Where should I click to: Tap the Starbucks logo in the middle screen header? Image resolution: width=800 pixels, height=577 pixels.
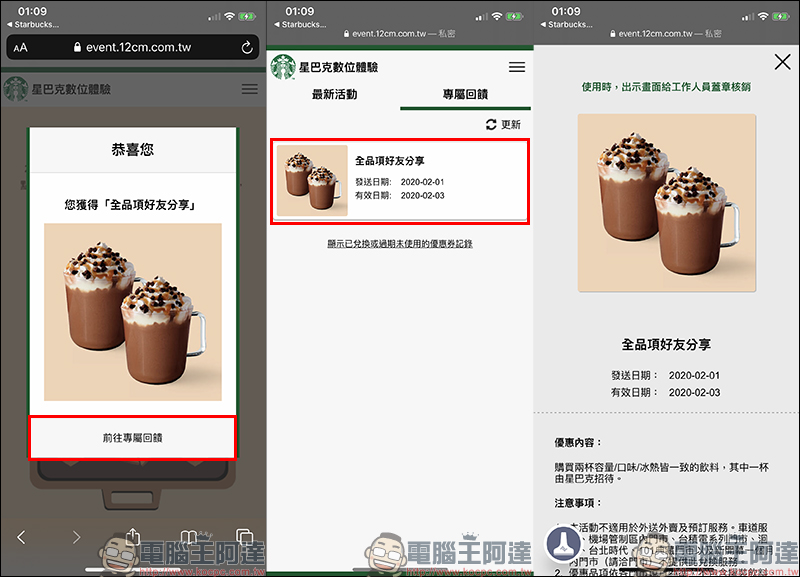tap(284, 66)
